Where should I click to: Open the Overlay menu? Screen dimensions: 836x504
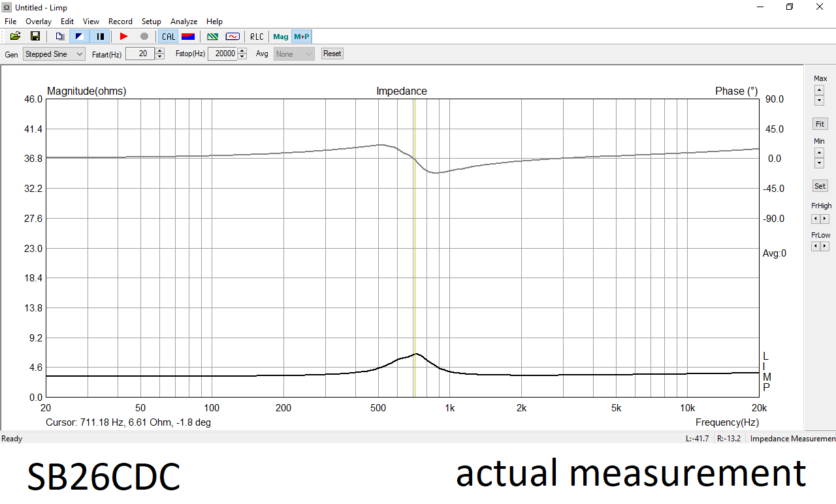click(39, 22)
